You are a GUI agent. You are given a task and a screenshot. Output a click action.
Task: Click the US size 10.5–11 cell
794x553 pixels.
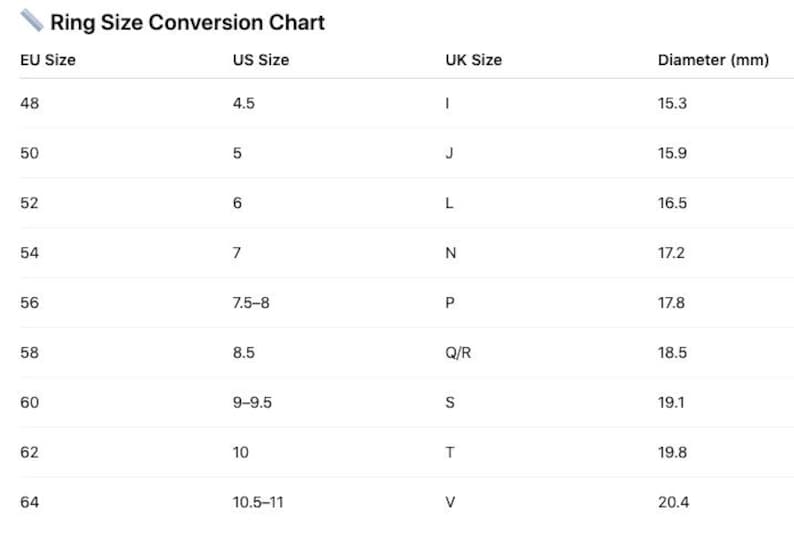point(258,502)
